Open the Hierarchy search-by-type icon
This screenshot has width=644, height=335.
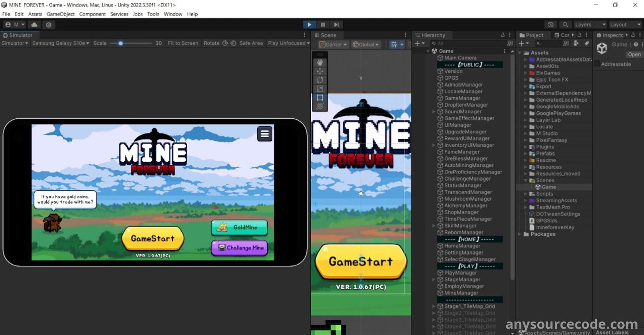(x=510, y=43)
